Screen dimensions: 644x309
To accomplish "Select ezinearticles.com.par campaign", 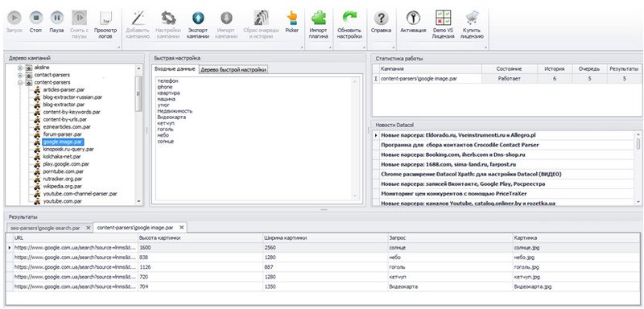I will click(67, 127).
